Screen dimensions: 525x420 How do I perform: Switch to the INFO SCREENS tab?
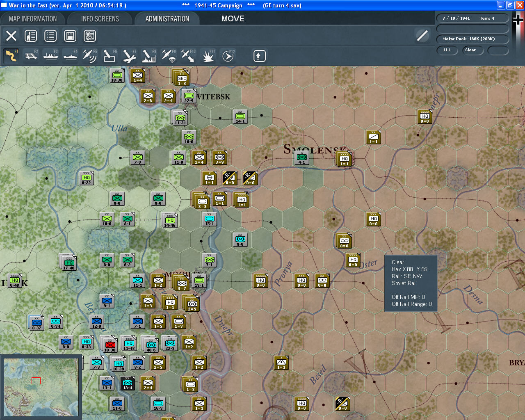(x=100, y=19)
